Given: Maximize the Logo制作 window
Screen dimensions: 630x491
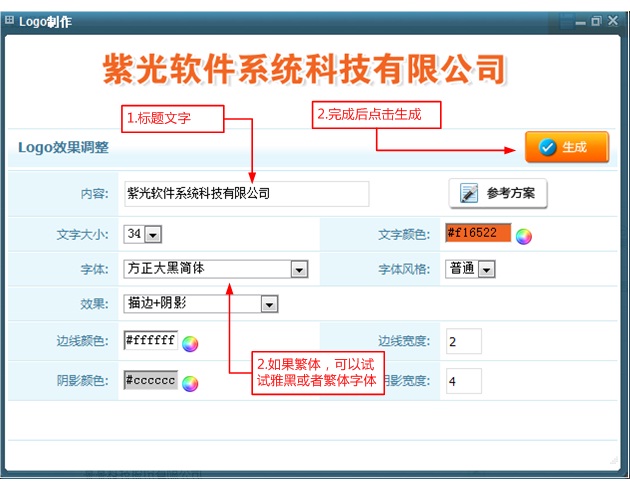Looking at the screenshot, I should tap(596, 21).
